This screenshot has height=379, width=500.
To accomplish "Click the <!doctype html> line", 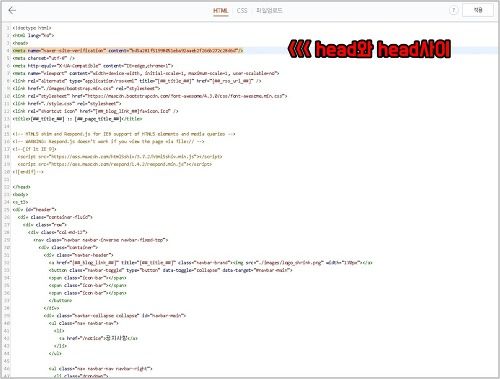I will tap(32, 28).
